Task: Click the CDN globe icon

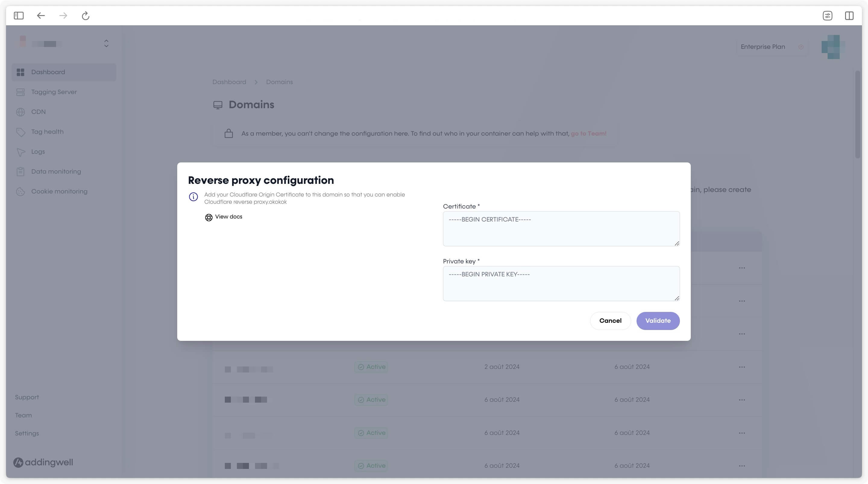Action: pos(20,112)
